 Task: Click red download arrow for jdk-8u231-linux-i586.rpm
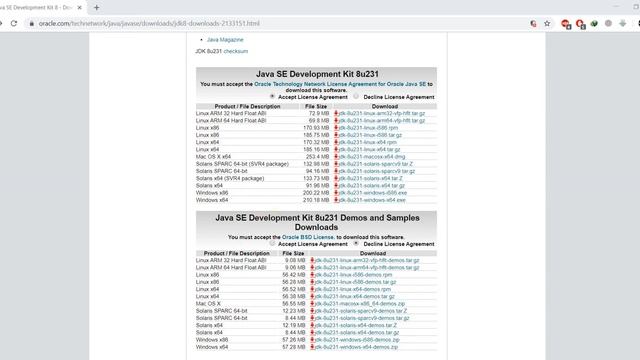pos(336,128)
